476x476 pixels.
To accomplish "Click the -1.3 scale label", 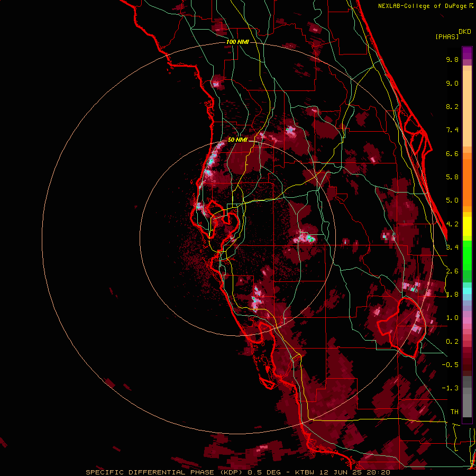I will point(450,388).
